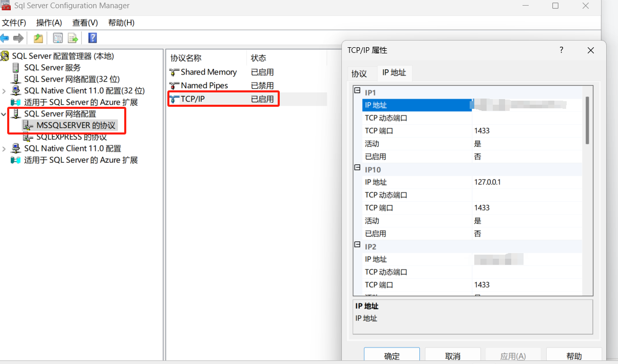This screenshot has height=364, width=618.
Task: Select Azure 扩展 row under SQL Native Client 11.0 配置(32 位)
Action: [x=81, y=102]
